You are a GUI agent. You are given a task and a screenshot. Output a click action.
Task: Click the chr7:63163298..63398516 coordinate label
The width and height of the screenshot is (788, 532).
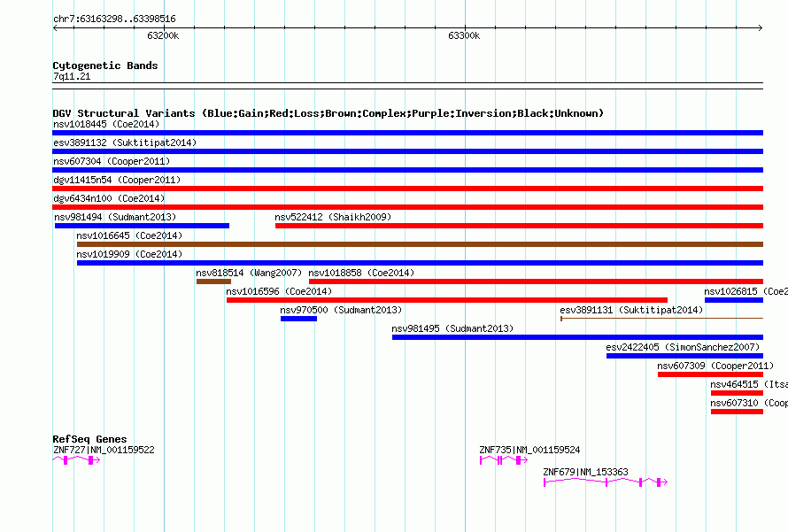[114, 19]
